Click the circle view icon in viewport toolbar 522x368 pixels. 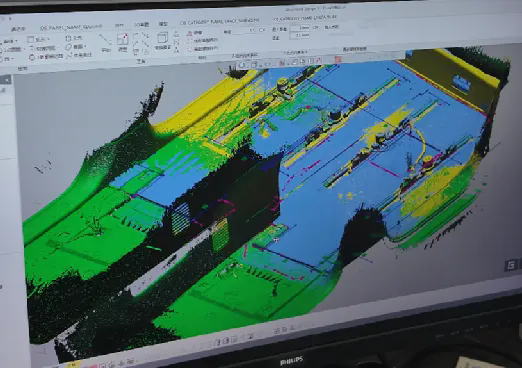[x=242, y=65]
